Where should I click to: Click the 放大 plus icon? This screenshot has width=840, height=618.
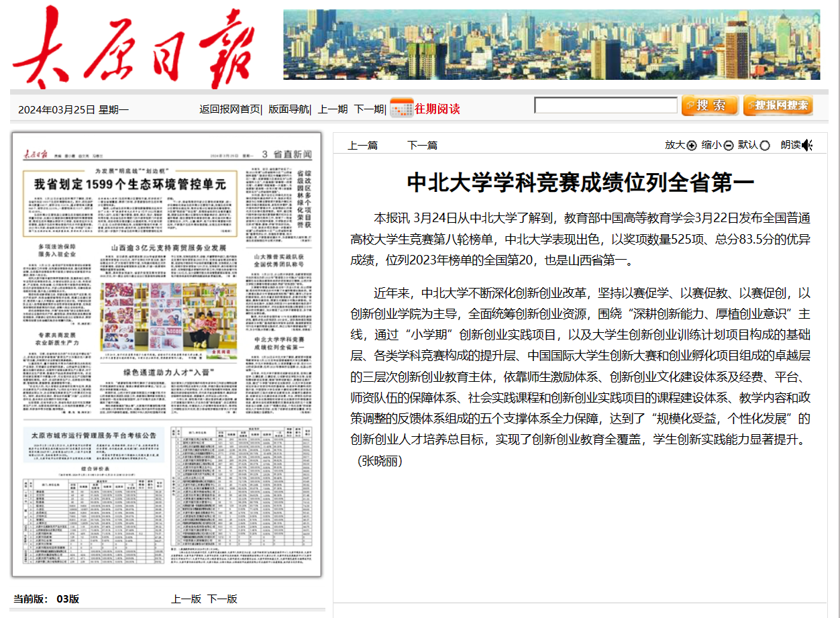tap(692, 145)
